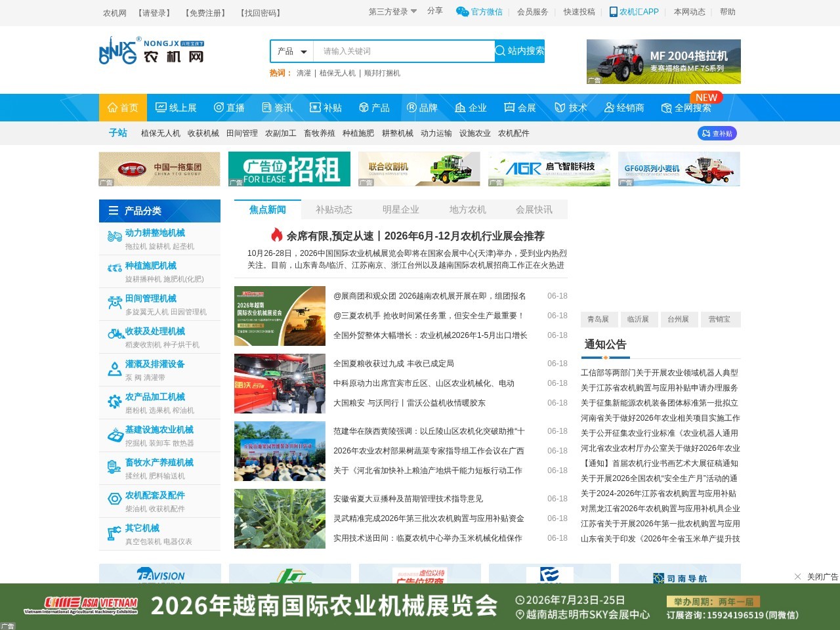Viewport: 840px width, 630px height.
Task: Click the 资讯 news icon
Action: 266,108
